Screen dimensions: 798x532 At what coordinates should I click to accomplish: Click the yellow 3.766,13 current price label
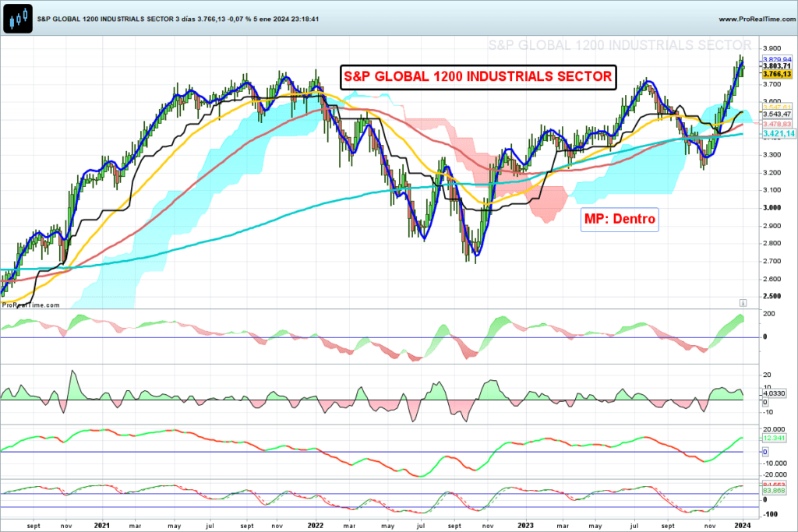point(777,74)
